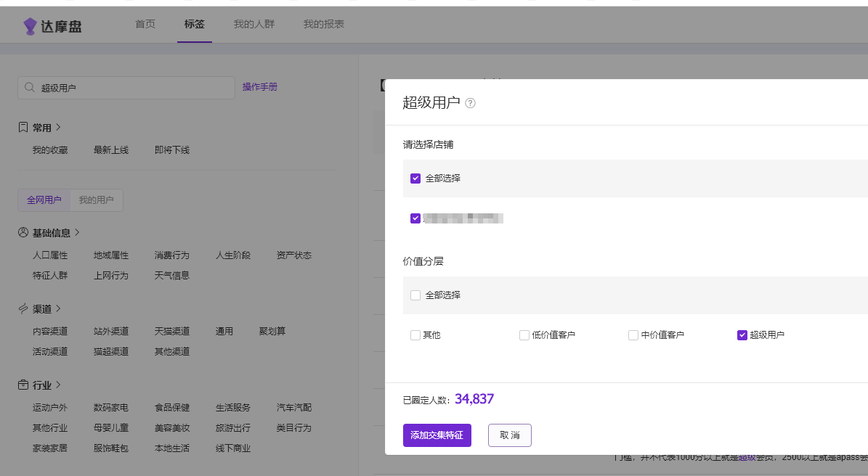This screenshot has height=476, width=868.
Task: Select 站外渠道 category
Action: (x=110, y=331)
